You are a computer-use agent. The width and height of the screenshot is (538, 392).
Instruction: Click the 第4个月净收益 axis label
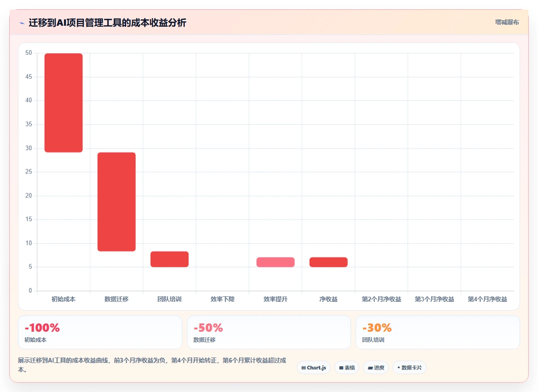point(487,299)
